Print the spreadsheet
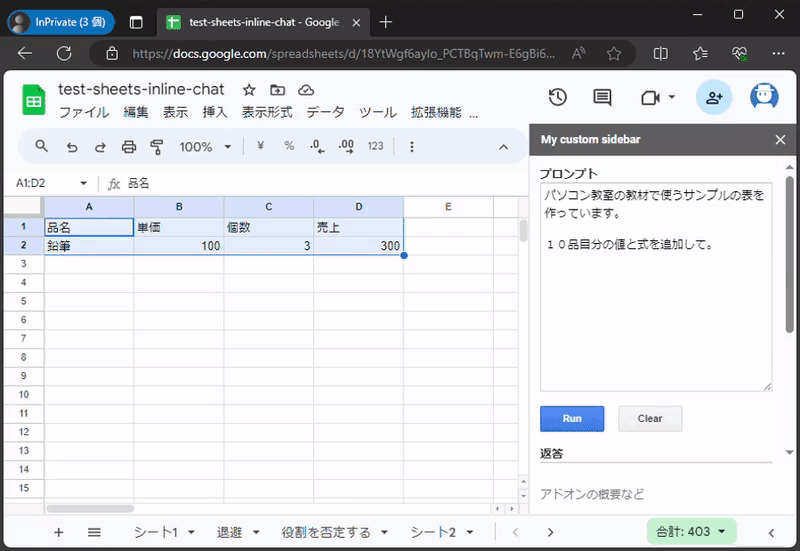The width and height of the screenshot is (800, 551). click(x=129, y=147)
